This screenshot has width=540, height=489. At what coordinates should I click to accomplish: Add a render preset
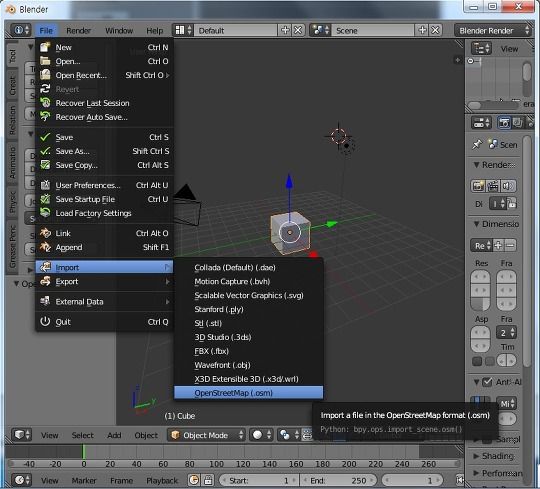[498, 246]
